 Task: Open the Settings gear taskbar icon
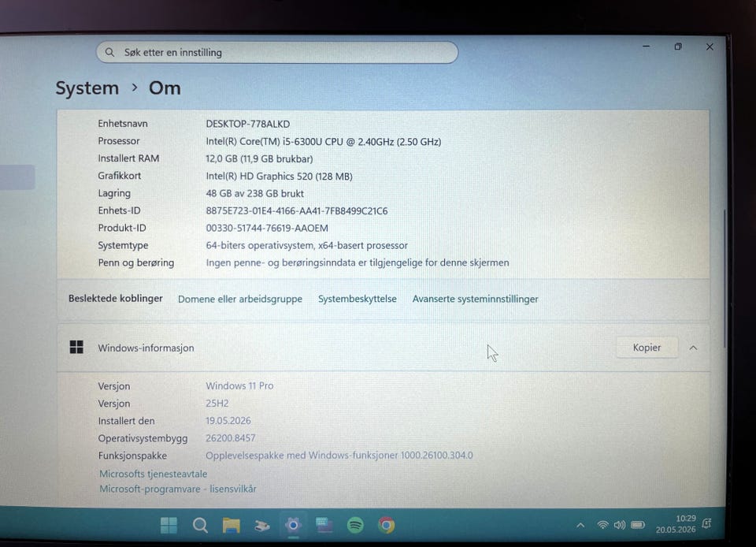click(x=293, y=525)
